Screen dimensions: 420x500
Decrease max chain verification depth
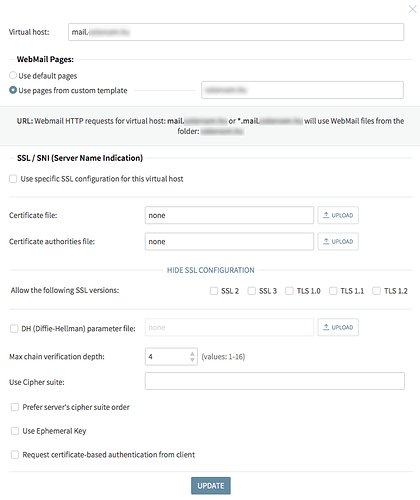[192, 360]
